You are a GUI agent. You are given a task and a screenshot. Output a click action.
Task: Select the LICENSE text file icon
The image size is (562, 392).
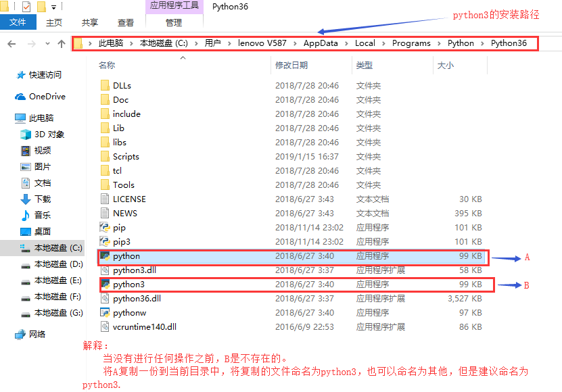coord(105,199)
